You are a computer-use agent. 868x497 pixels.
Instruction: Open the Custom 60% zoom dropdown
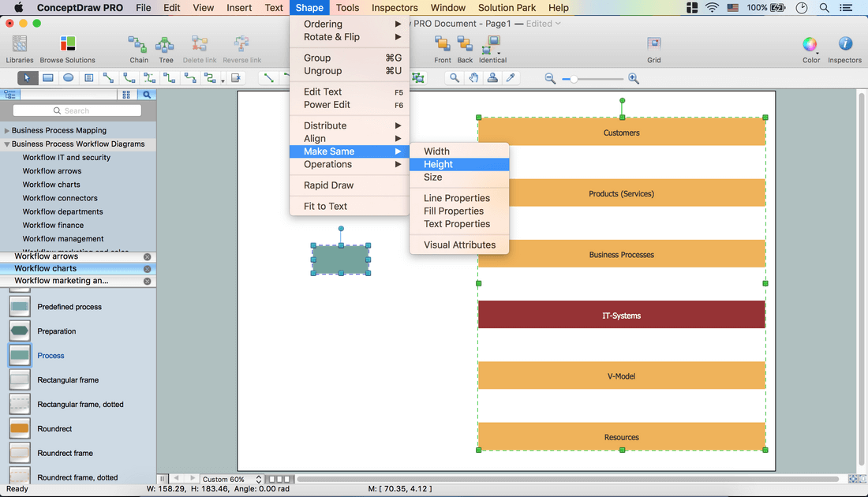click(231, 479)
